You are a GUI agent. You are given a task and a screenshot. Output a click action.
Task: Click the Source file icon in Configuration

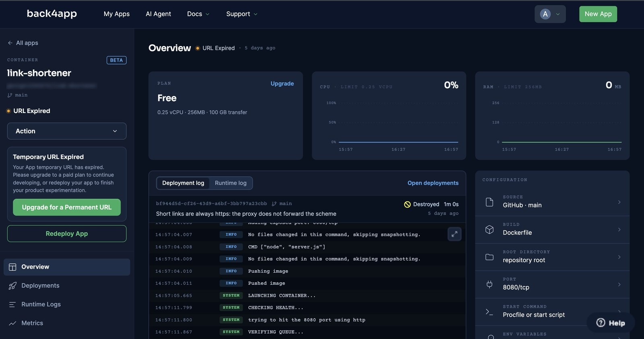tap(489, 202)
